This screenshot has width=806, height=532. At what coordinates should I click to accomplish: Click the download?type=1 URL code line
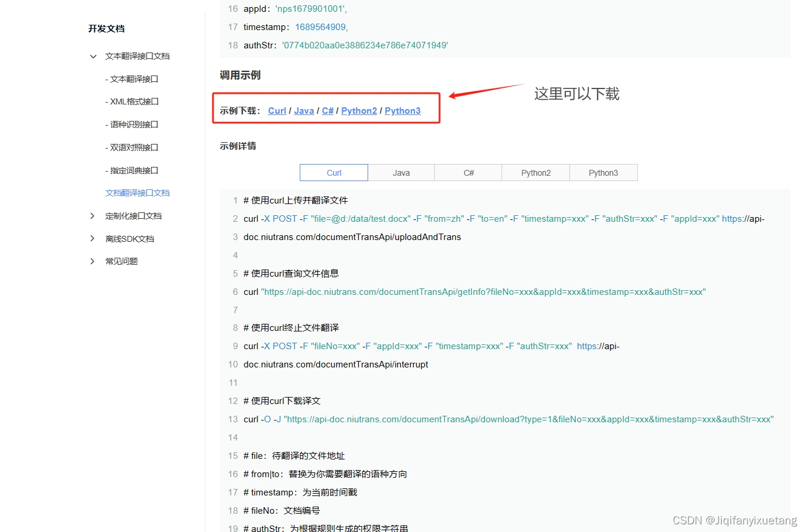(509, 419)
